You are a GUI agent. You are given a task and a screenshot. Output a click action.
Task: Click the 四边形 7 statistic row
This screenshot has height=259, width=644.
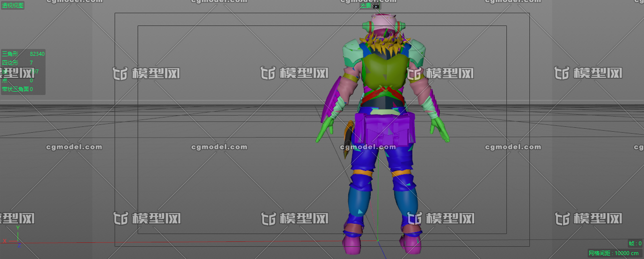tap(18, 63)
